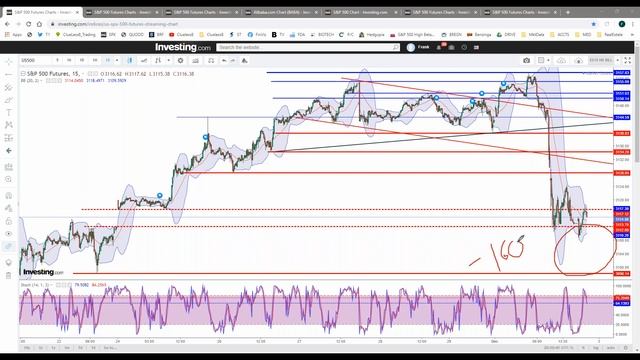Collapse the S&P 500 Futures legend box

tap(23, 74)
